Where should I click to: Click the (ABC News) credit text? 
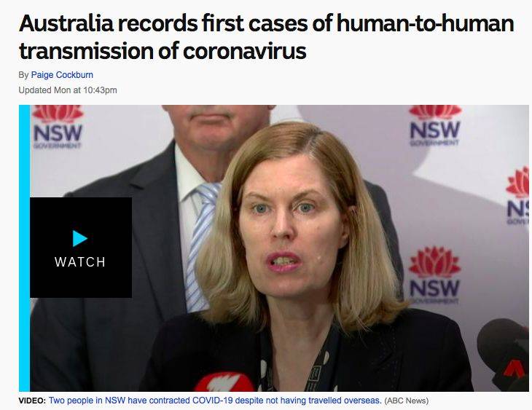point(406,401)
